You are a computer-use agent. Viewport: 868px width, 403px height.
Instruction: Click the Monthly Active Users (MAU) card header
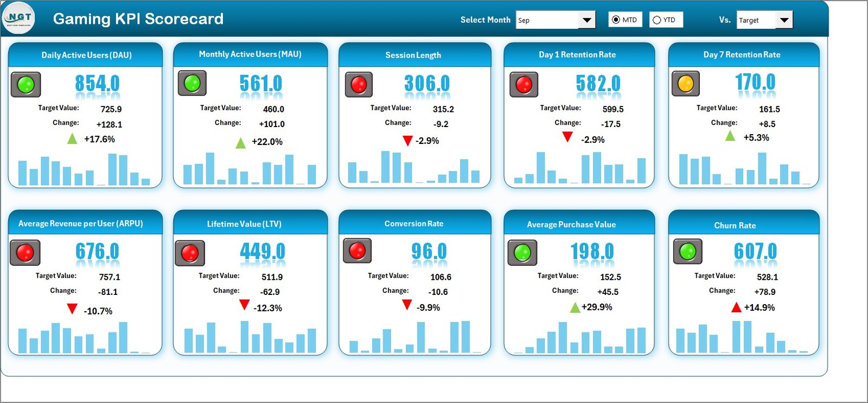pos(250,54)
